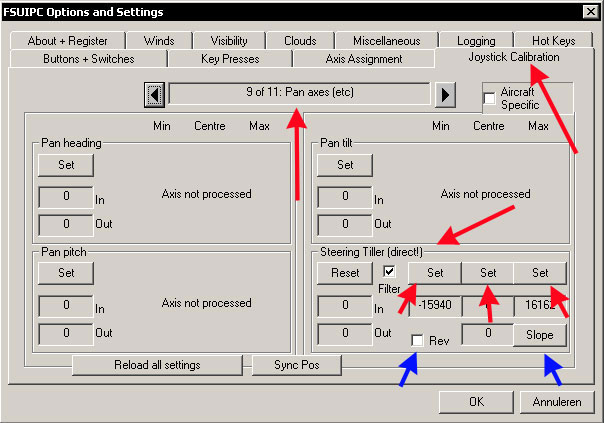Screen dimensions: 604x423
Task: Click Set button under Pan heading
Action: 66,165
